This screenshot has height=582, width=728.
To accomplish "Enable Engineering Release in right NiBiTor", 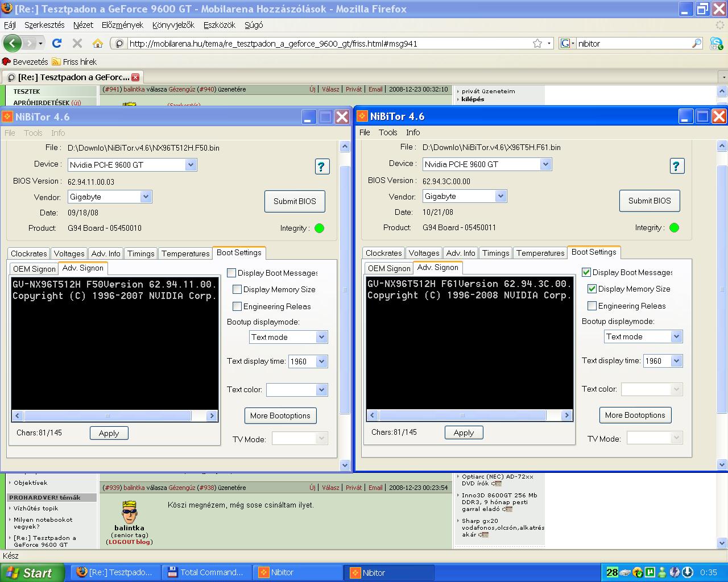I will point(592,306).
